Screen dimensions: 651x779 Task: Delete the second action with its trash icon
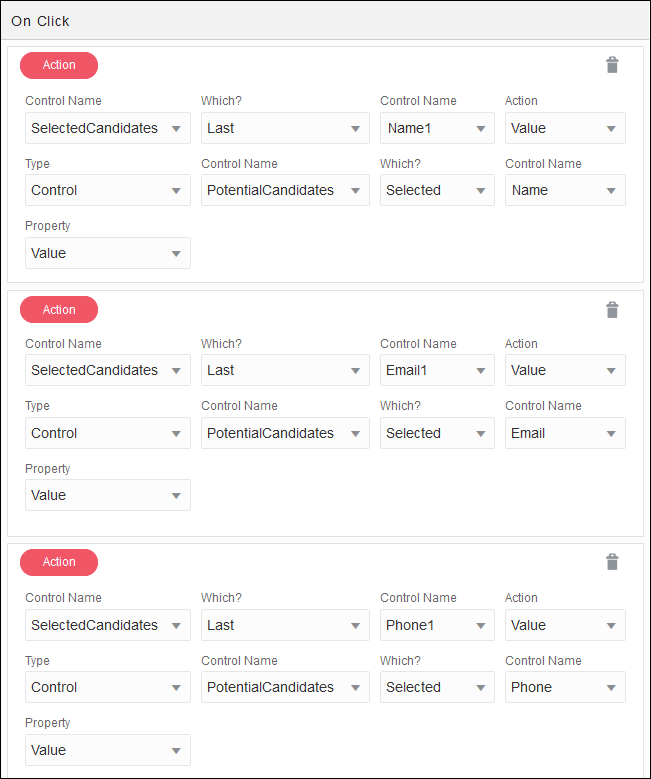(612, 310)
